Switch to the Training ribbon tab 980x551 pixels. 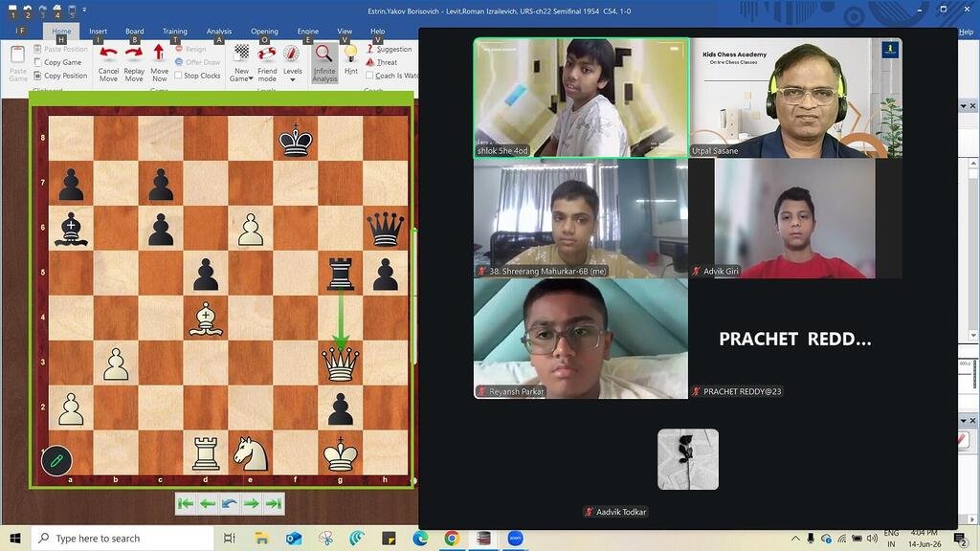tap(175, 32)
